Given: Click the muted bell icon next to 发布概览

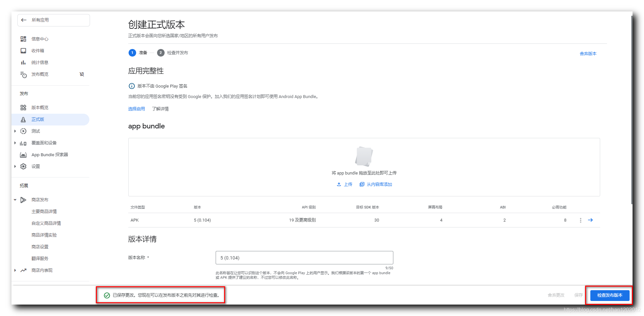Looking at the screenshot, I should 82,74.
